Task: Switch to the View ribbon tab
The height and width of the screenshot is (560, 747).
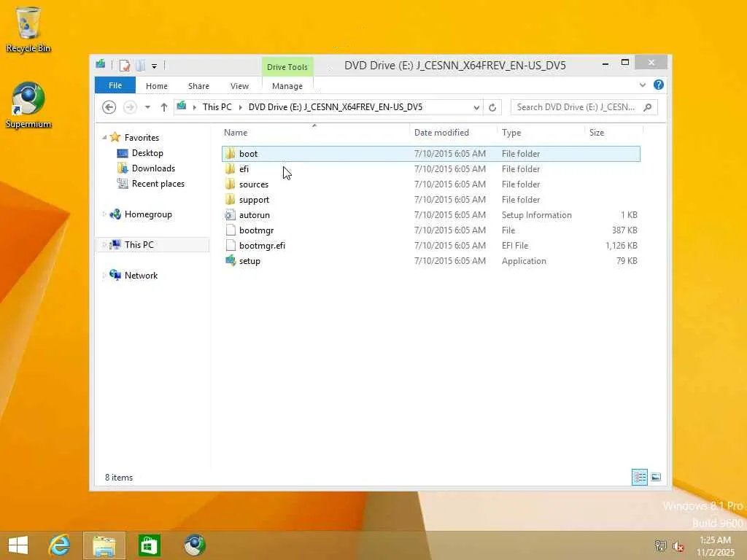Action: click(239, 86)
